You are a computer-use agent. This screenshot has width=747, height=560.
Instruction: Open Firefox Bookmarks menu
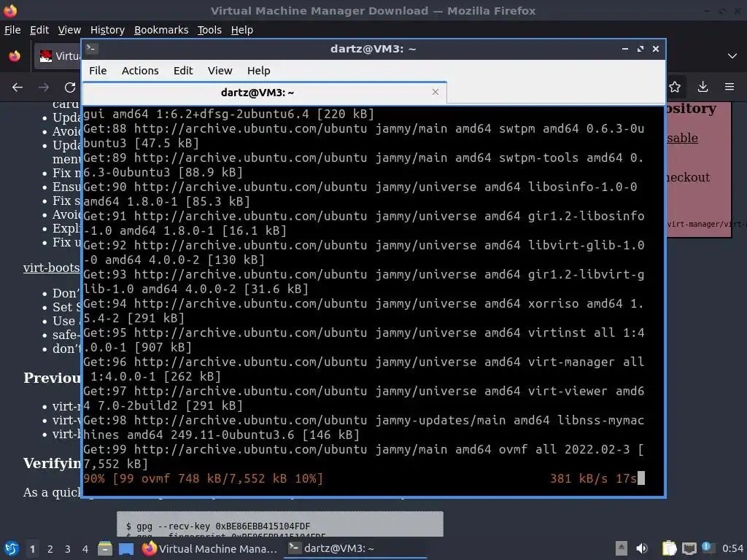(x=161, y=30)
